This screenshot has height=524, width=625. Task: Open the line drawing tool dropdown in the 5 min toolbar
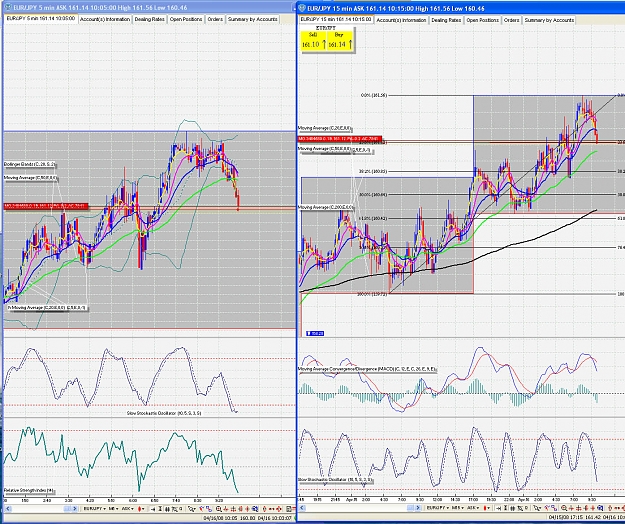click(x=192, y=508)
